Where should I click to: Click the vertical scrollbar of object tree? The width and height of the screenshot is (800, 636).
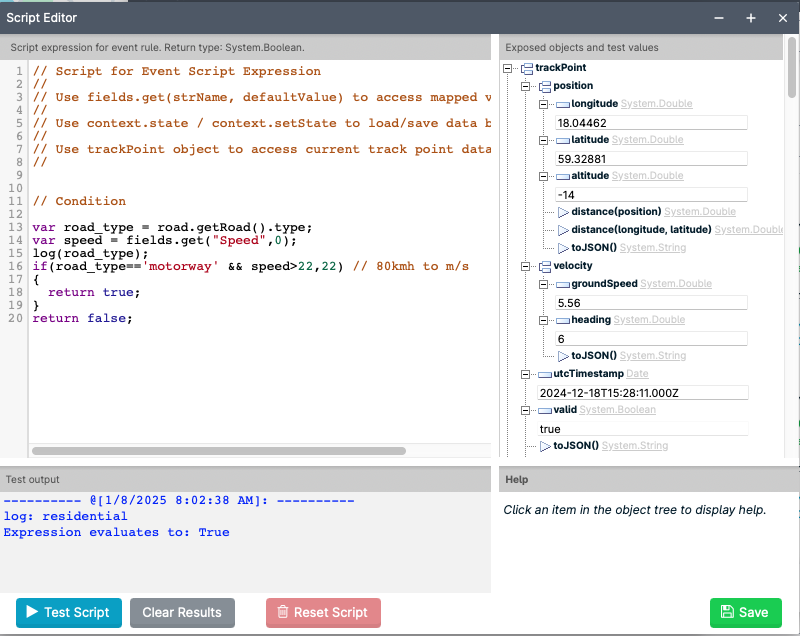(x=791, y=67)
